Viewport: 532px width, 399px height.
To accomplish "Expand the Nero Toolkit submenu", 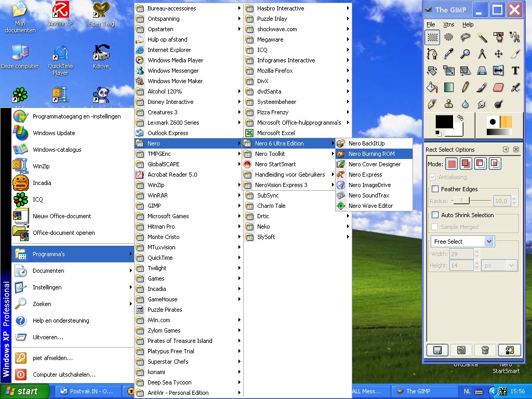I will (x=289, y=154).
